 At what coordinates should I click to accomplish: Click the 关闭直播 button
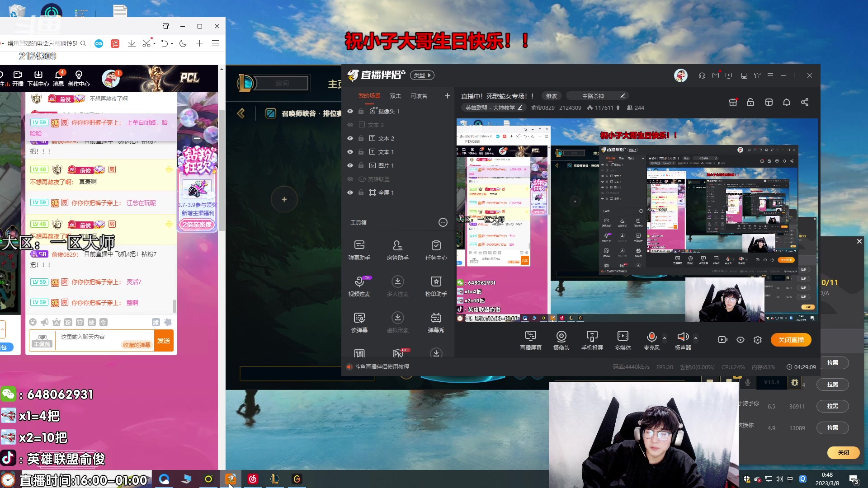click(x=791, y=340)
